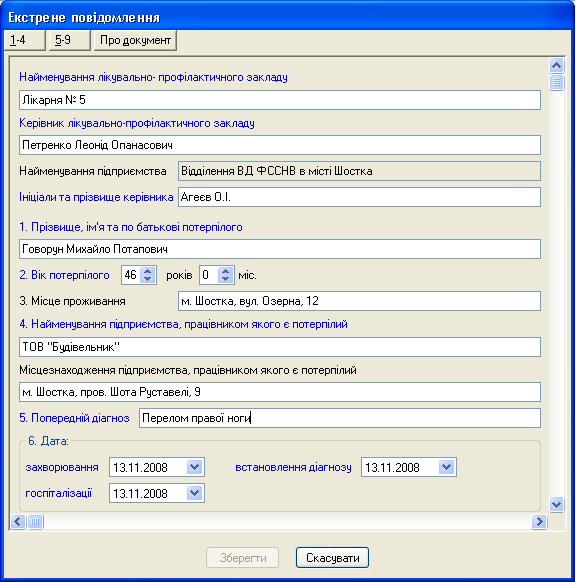
Task: Click the Скасувати button
Action: [x=333, y=558]
